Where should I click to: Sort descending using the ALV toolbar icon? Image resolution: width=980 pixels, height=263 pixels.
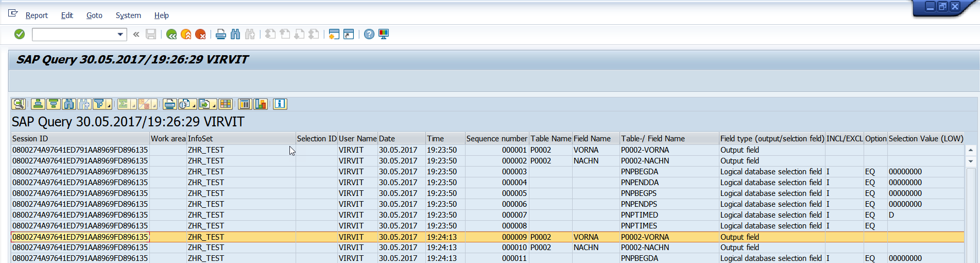click(x=53, y=104)
